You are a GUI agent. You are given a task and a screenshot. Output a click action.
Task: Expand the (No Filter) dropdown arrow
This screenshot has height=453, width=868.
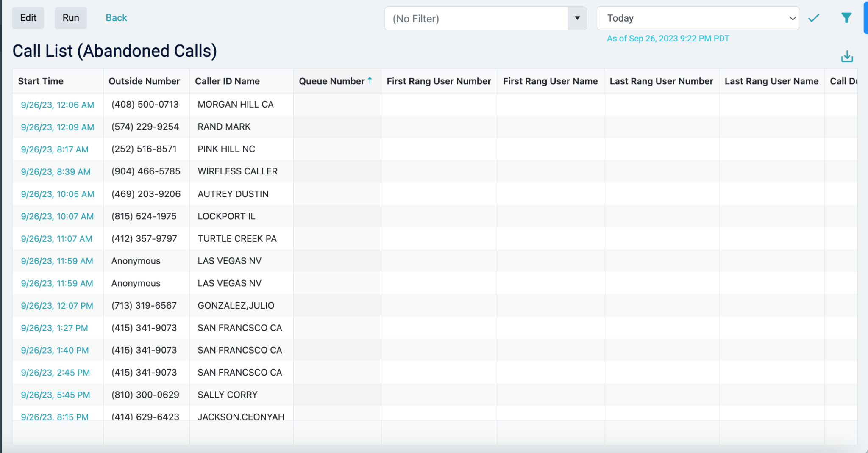click(576, 18)
